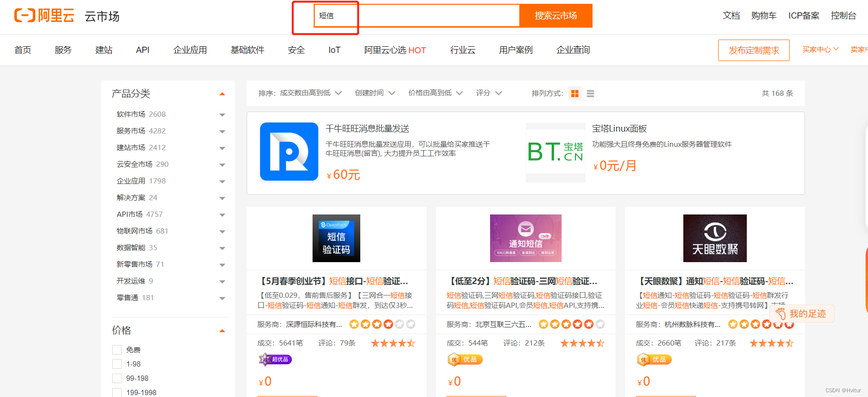
Task: Switch to grid view layout icon
Action: coord(575,93)
